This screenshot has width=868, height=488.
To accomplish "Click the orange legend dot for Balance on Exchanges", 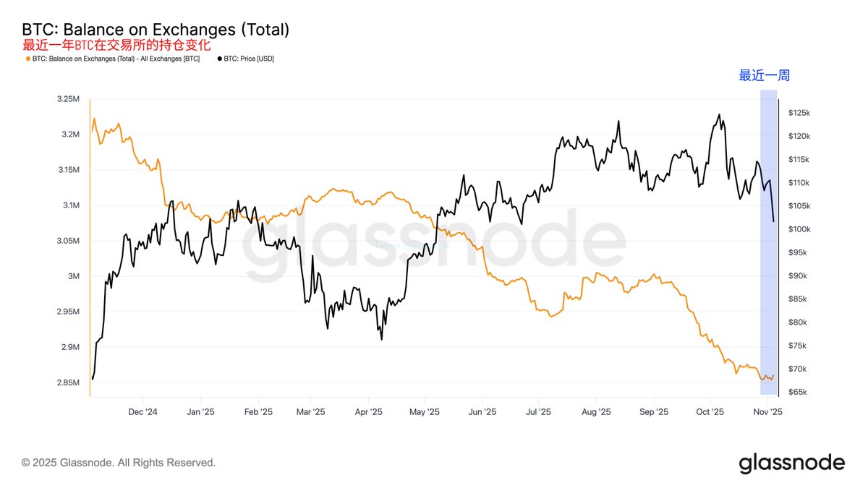I will 28,58.
